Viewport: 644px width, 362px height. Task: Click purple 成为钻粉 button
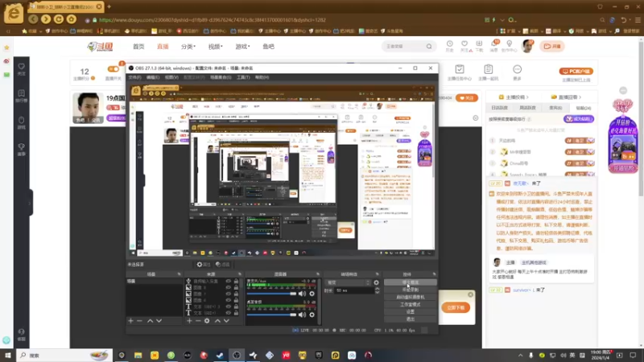[578, 119]
